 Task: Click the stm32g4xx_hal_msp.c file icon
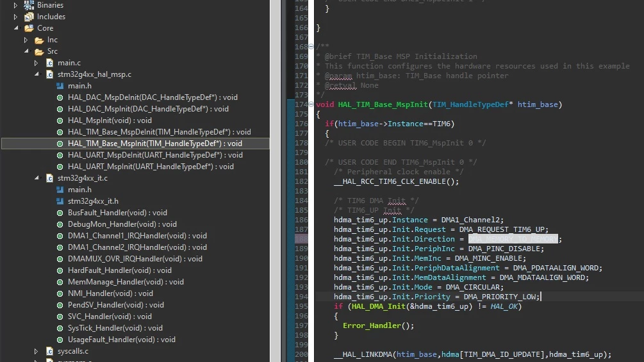click(x=49, y=74)
